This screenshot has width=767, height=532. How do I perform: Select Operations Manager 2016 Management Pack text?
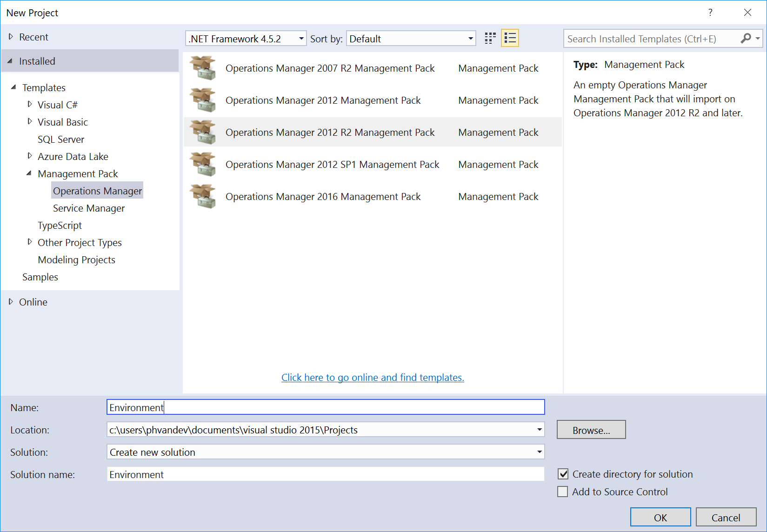(323, 196)
